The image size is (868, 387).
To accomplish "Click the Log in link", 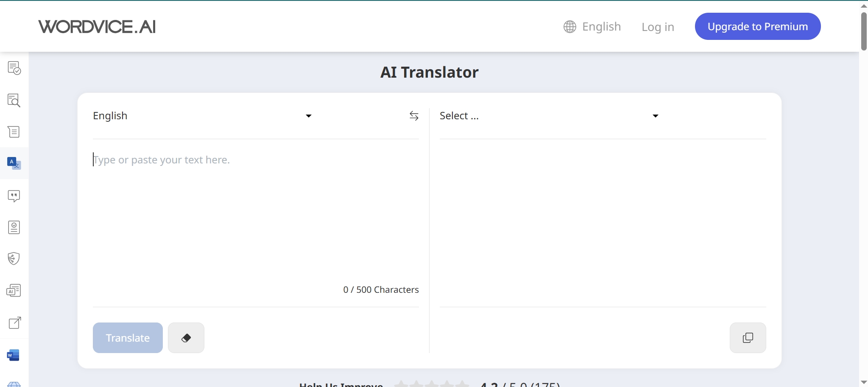I will (x=658, y=27).
